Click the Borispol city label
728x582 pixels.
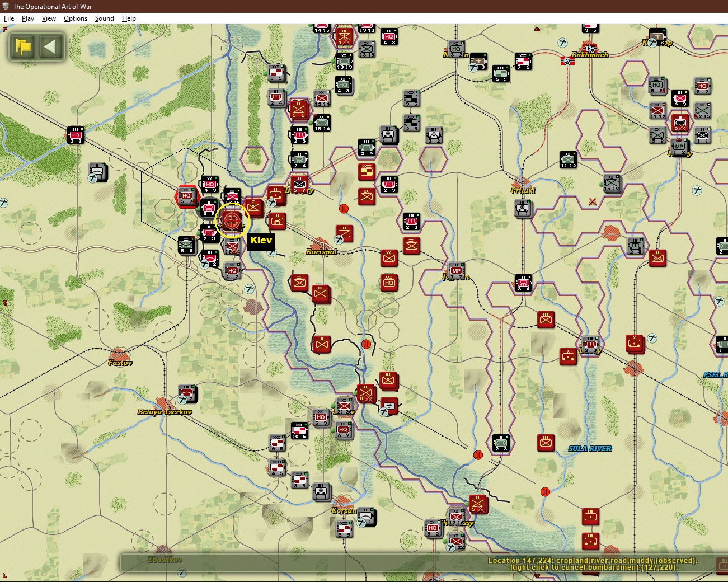click(321, 252)
